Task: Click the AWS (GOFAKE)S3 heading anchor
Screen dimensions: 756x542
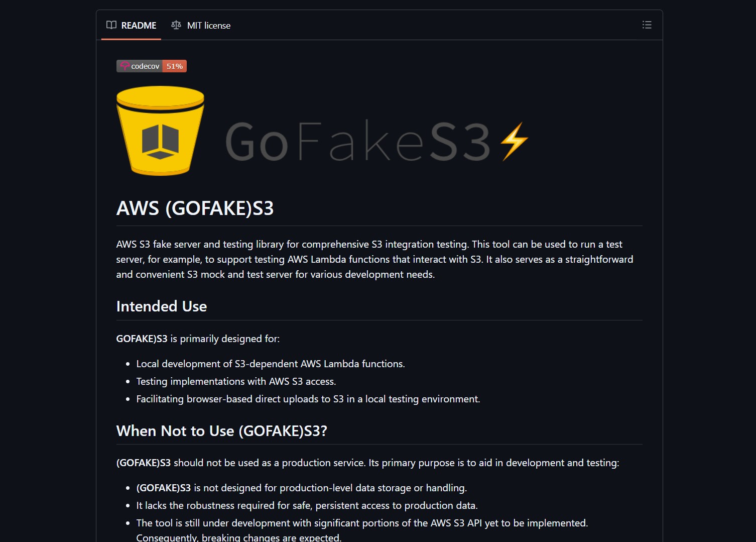Action: coord(195,208)
